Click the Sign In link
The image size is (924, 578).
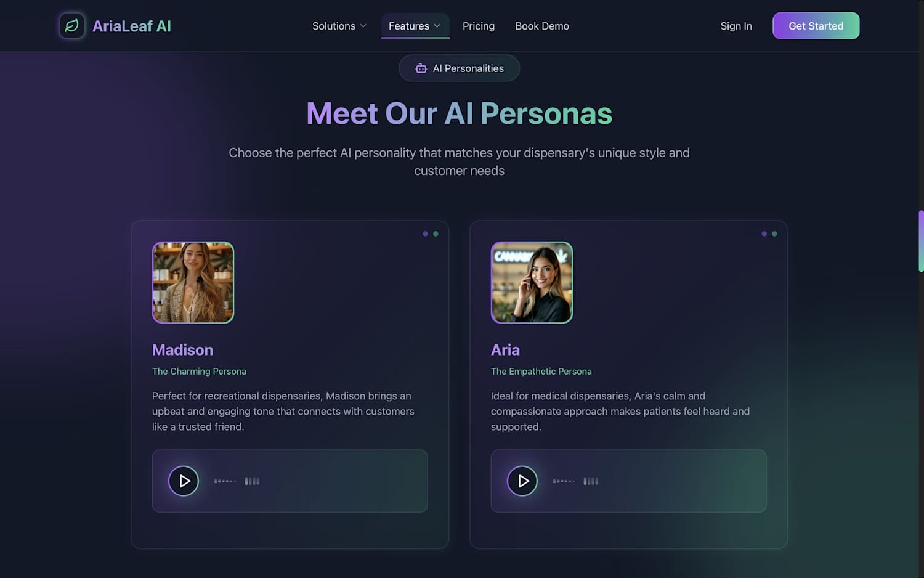coord(736,26)
